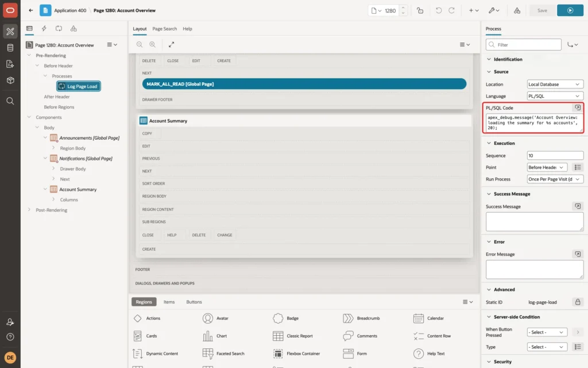Click the Undo icon
The height and width of the screenshot is (368, 588).
click(x=438, y=10)
